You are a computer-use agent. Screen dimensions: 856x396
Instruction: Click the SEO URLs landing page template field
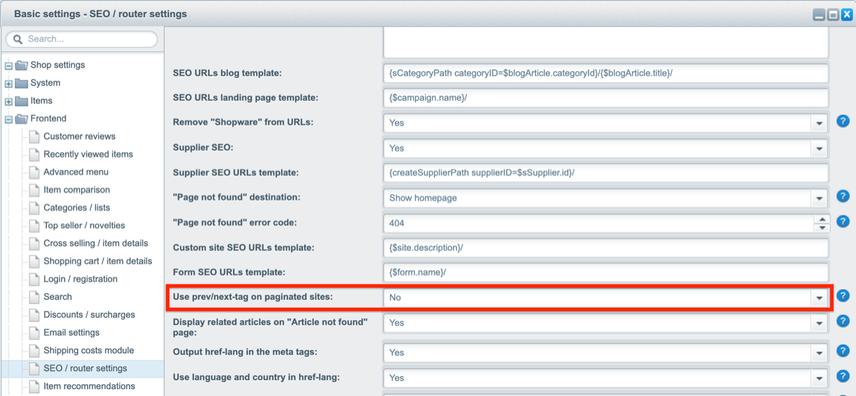click(x=606, y=98)
